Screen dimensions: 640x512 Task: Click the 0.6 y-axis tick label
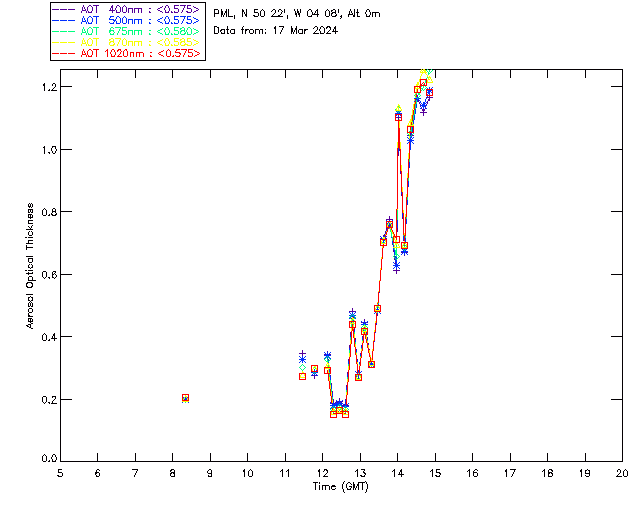pos(48,275)
